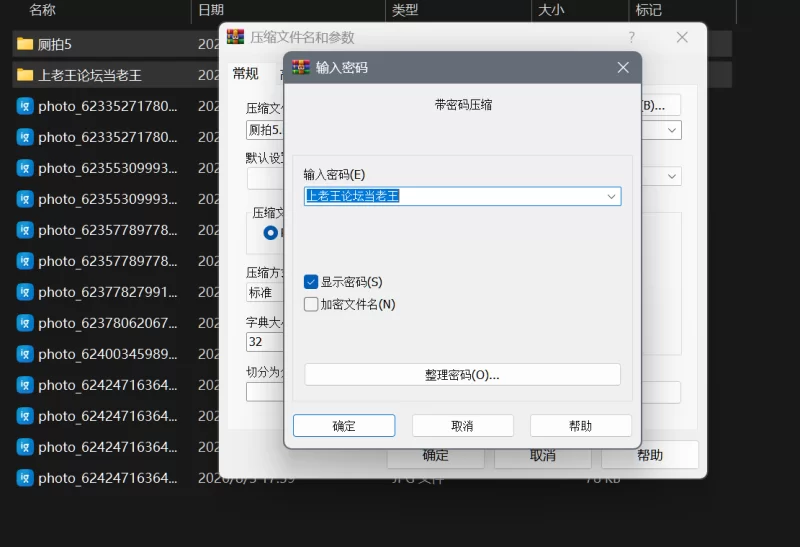
Task: Sort file list by 日期 column
Action: [211, 10]
